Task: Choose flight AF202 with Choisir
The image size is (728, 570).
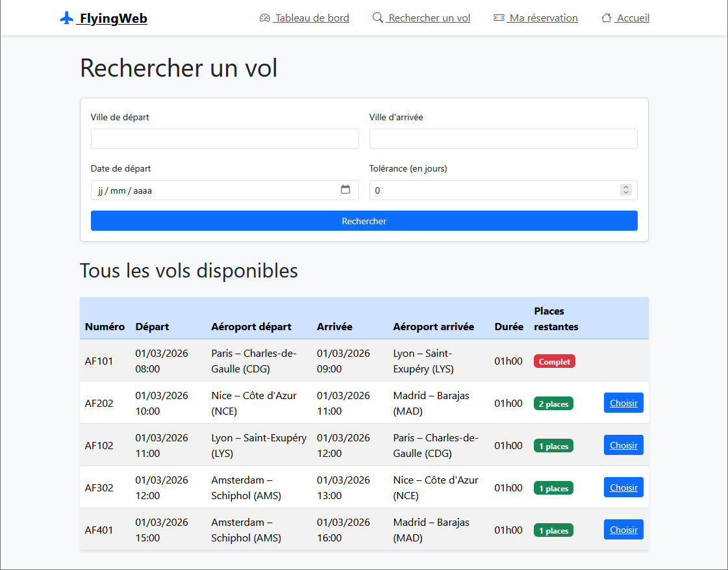Action: coord(623,402)
